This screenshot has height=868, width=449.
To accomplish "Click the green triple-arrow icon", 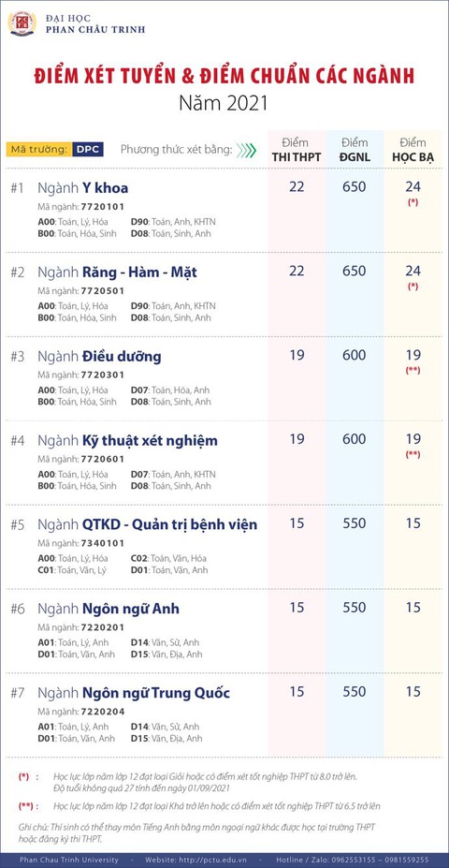I will click(247, 150).
